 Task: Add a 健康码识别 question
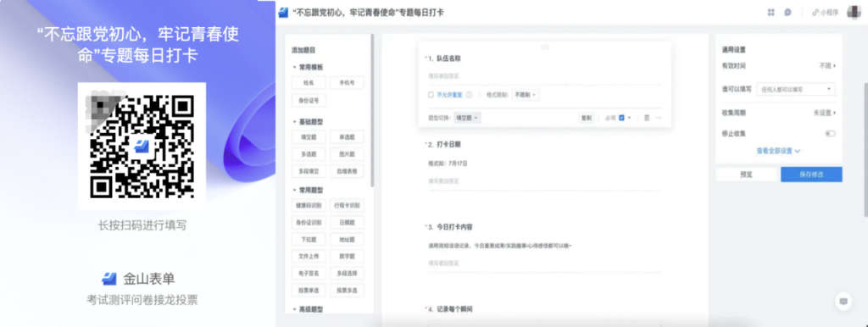coord(309,205)
